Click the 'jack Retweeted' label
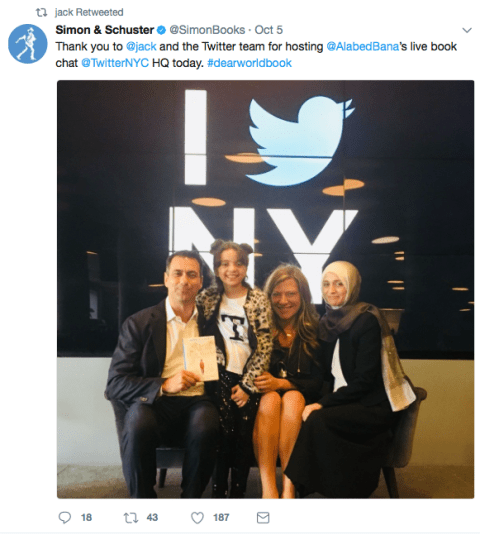 (89, 13)
